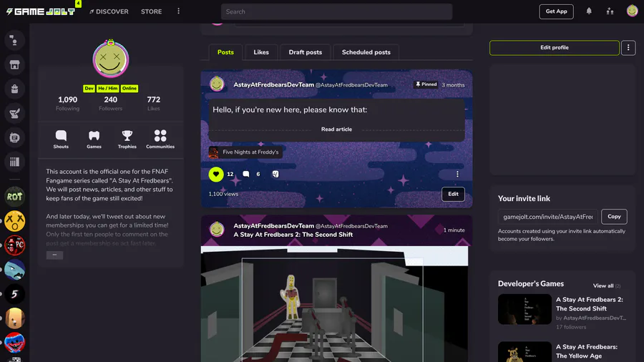Click AstayAtFredbearsDevTeam name on pinned post
The height and width of the screenshot is (362, 644).
273,84
